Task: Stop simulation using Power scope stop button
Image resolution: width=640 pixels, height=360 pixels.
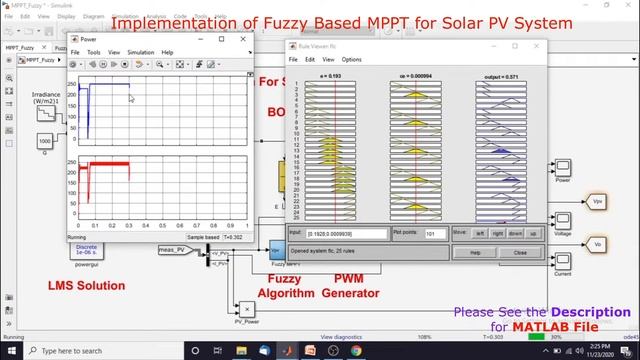Action: 125,64
